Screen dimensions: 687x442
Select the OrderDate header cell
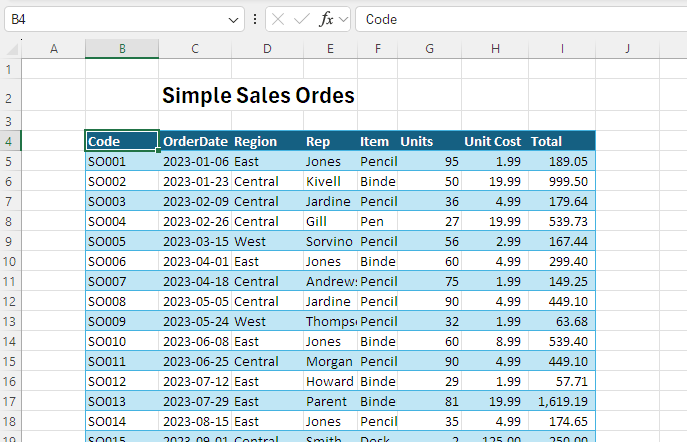click(195, 141)
